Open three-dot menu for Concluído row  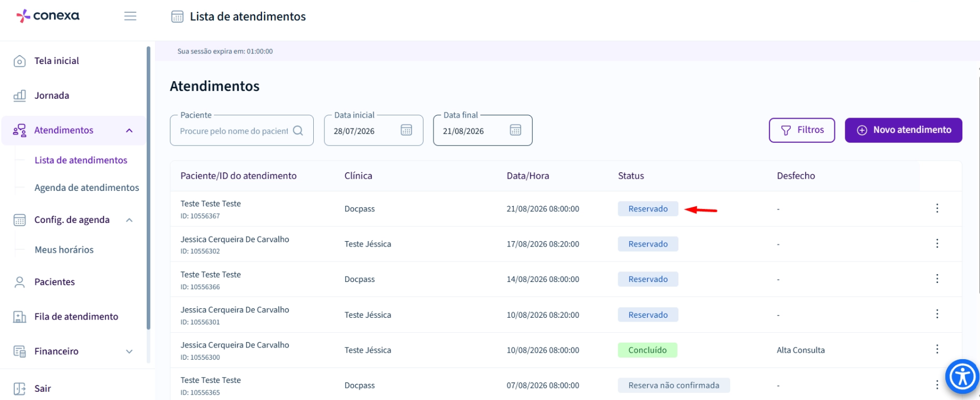point(937,349)
